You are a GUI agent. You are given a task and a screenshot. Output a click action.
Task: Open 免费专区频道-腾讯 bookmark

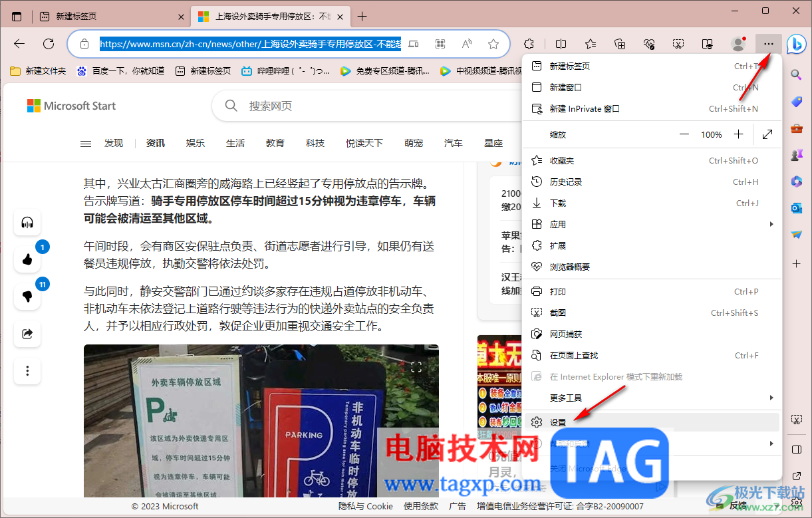tap(385, 70)
